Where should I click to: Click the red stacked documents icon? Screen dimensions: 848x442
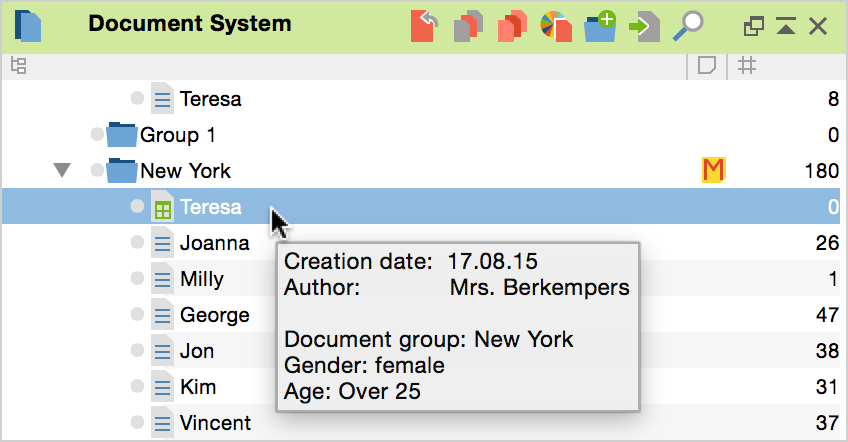(x=512, y=26)
